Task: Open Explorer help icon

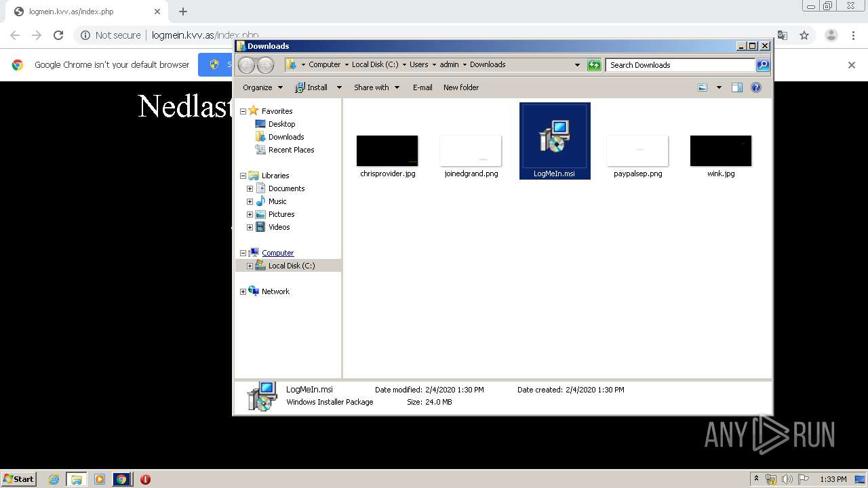Action: (756, 87)
